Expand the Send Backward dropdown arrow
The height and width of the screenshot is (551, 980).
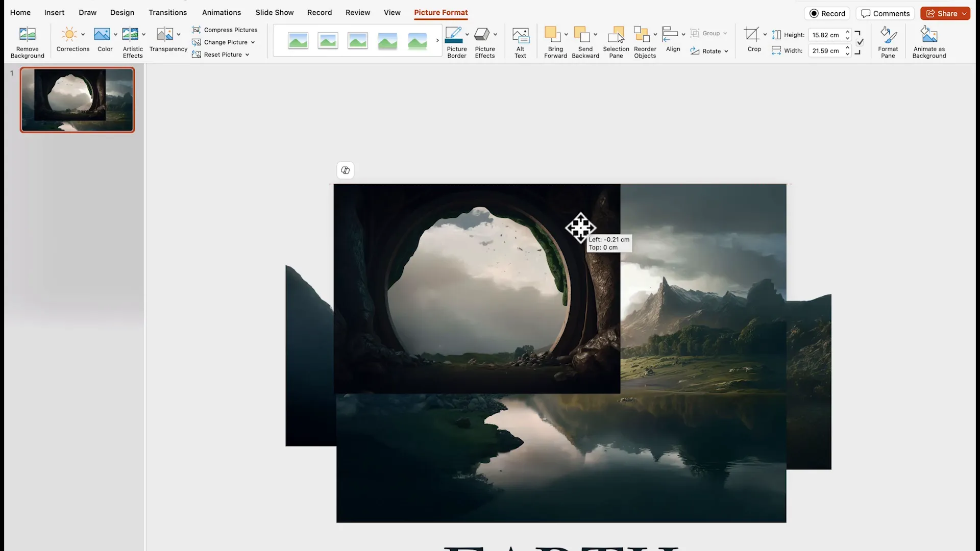tap(596, 35)
